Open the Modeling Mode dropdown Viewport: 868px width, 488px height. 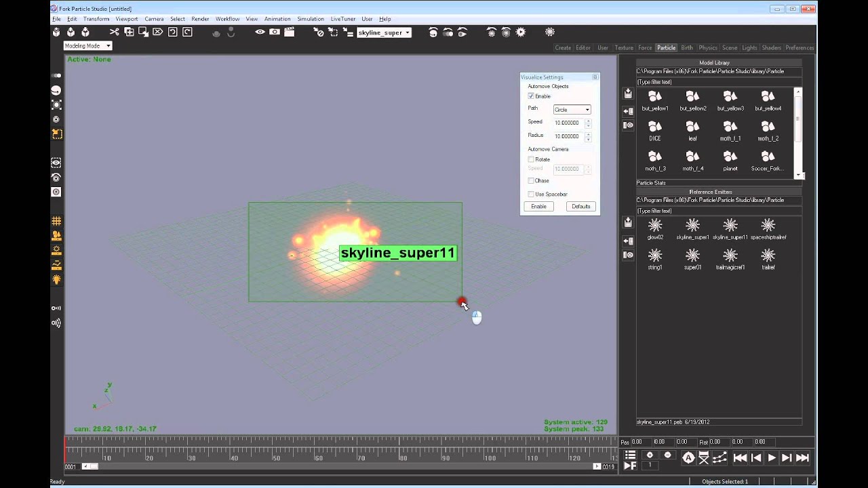[87, 45]
